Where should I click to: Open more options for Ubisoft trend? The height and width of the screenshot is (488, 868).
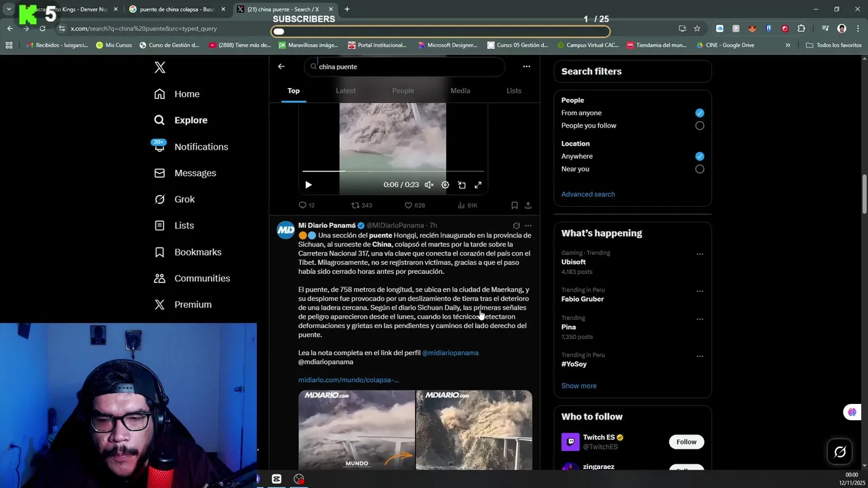coord(700,254)
